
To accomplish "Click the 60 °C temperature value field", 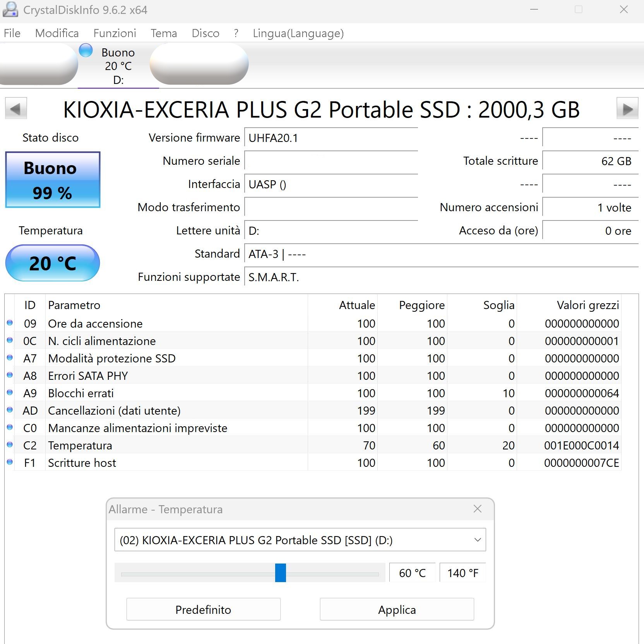I will tap(412, 573).
